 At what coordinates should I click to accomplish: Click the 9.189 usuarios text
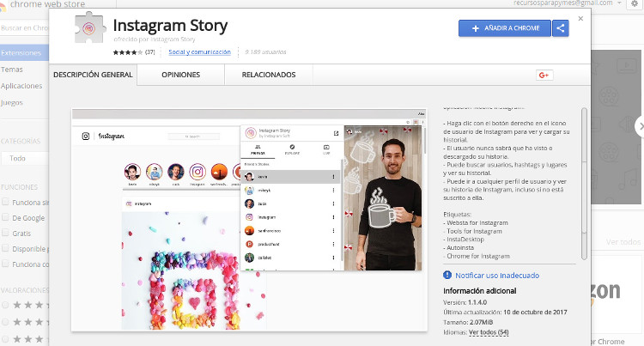pyautogui.click(x=265, y=52)
